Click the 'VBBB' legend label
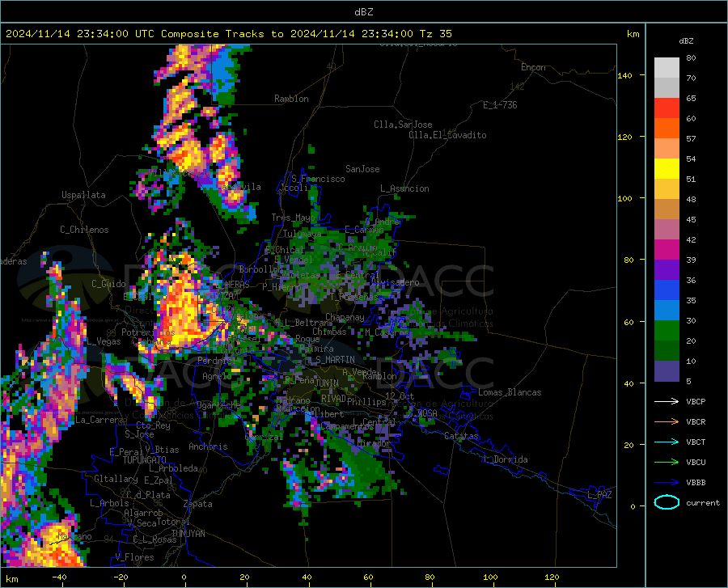The width and height of the screenshot is (728, 588). tap(696, 482)
